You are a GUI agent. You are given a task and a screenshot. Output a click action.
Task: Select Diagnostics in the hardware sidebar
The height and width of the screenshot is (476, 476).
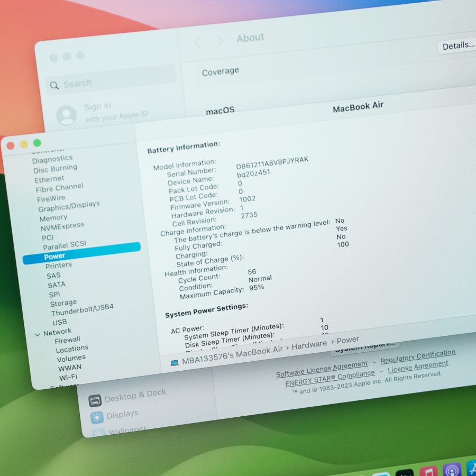pyautogui.click(x=52, y=159)
